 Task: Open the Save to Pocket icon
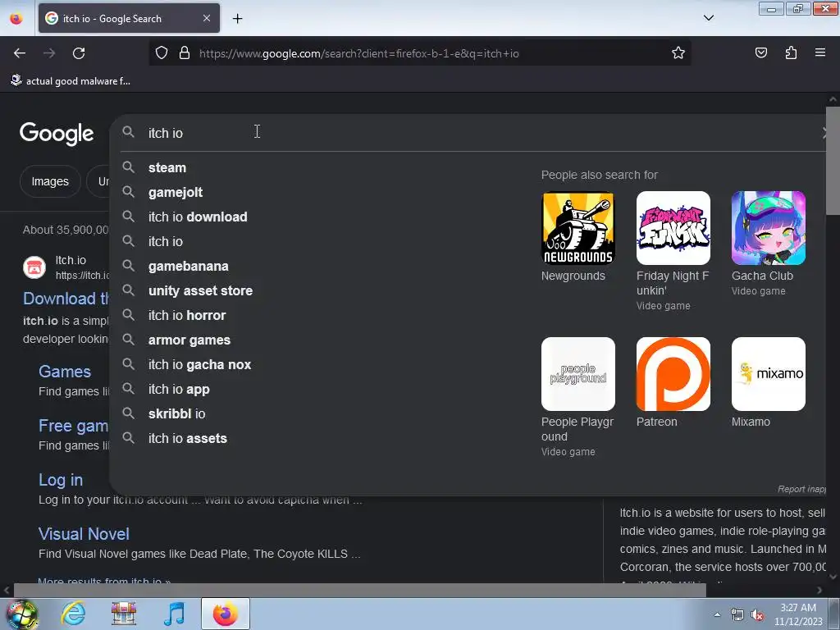(760, 52)
